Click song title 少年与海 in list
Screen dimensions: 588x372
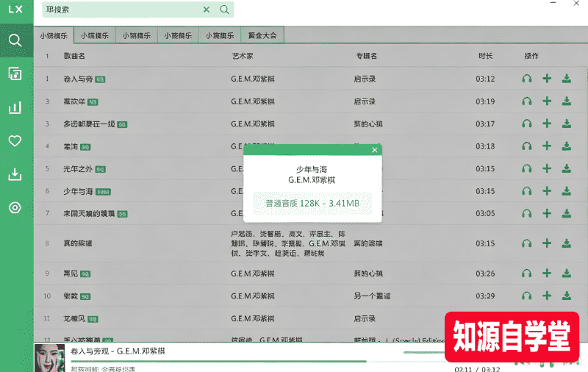78,191
